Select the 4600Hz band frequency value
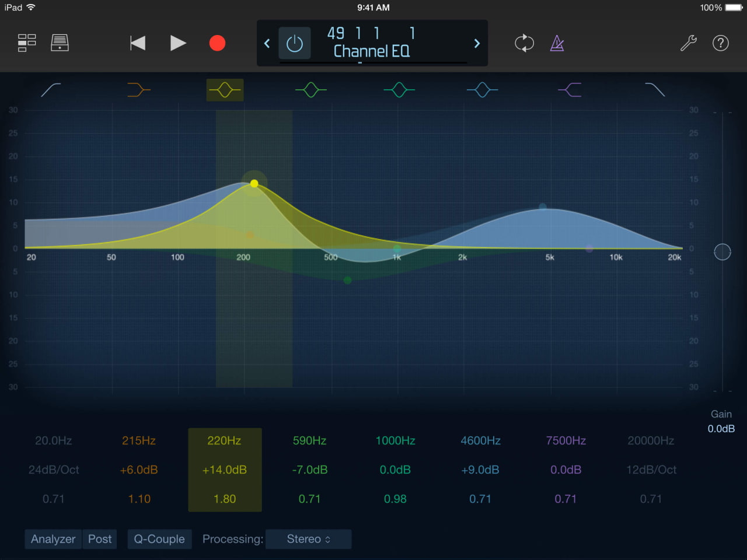The width and height of the screenshot is (747, 560). coord(480,441)
